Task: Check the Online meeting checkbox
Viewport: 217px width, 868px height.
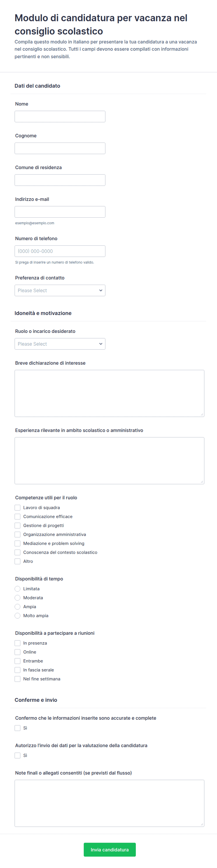Action: [17, 652]
